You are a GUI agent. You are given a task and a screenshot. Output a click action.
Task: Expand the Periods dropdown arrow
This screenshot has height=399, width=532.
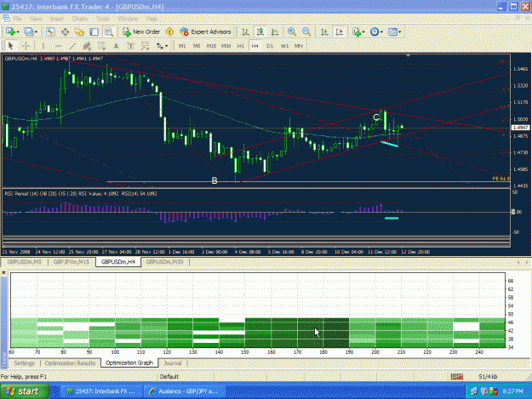(381, 31)
